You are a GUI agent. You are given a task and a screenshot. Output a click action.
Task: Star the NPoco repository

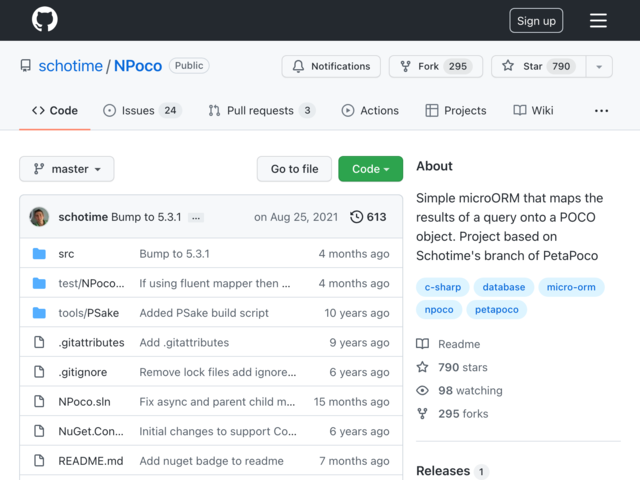click(x=538, y=66)
